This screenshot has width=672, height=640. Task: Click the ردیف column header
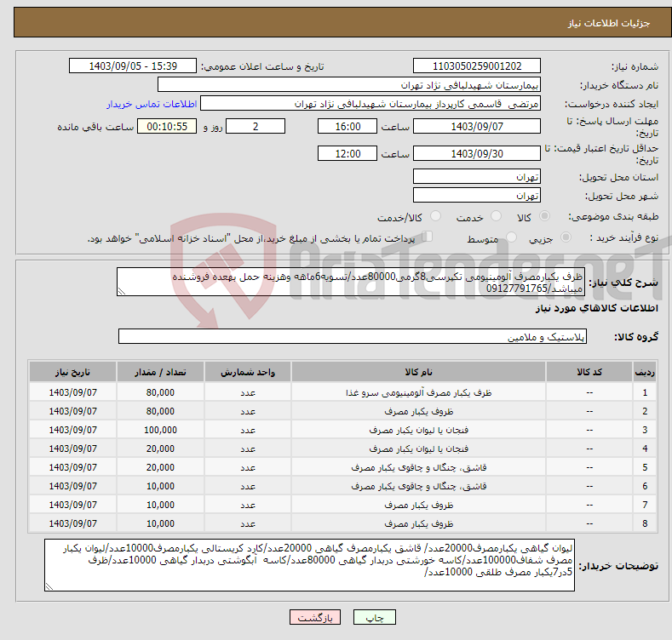(645, 372)
